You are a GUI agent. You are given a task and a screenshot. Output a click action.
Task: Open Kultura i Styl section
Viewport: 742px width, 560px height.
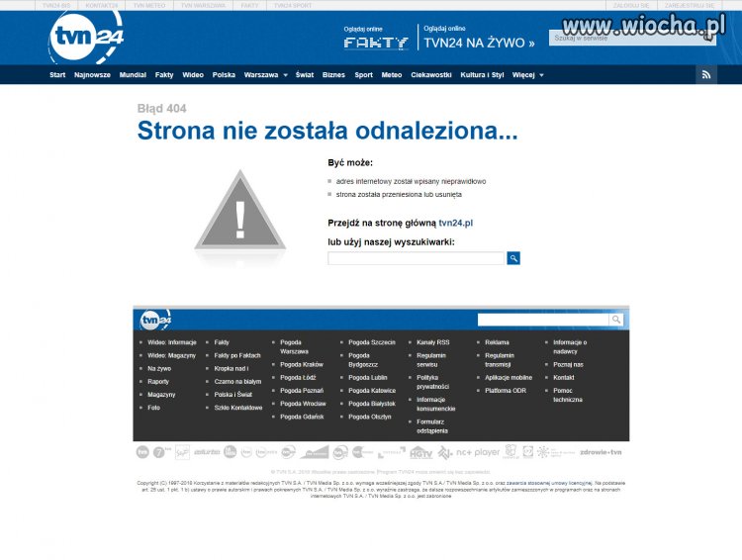[482, 75]
